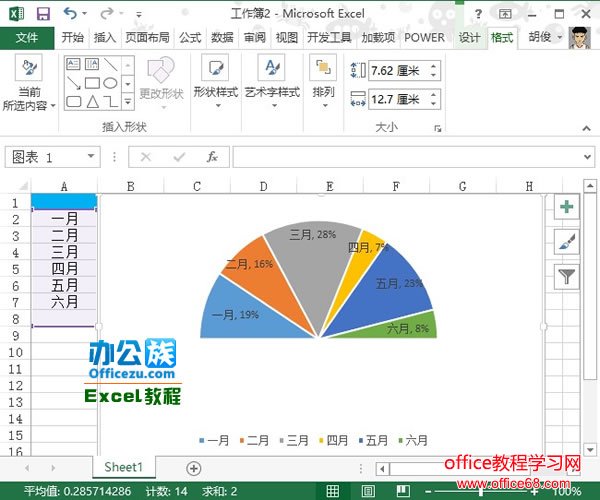Open the Excel help question mark
The image size is (600, 500).
coord(478,15)
